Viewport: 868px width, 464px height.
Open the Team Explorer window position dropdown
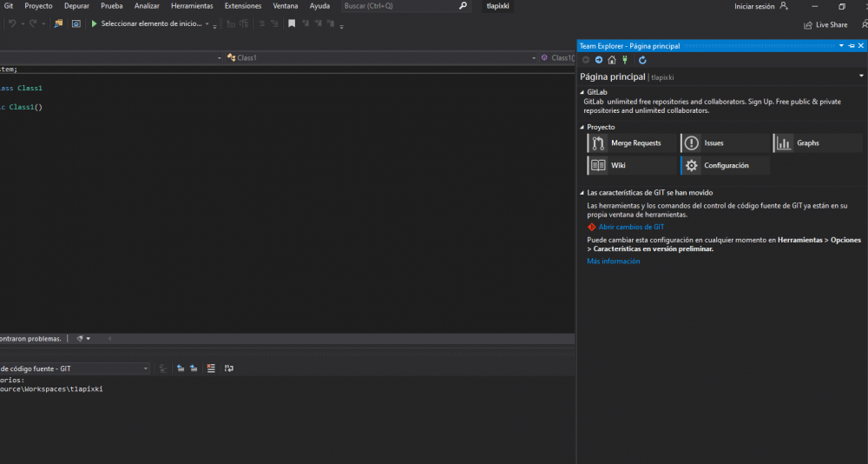841,46
